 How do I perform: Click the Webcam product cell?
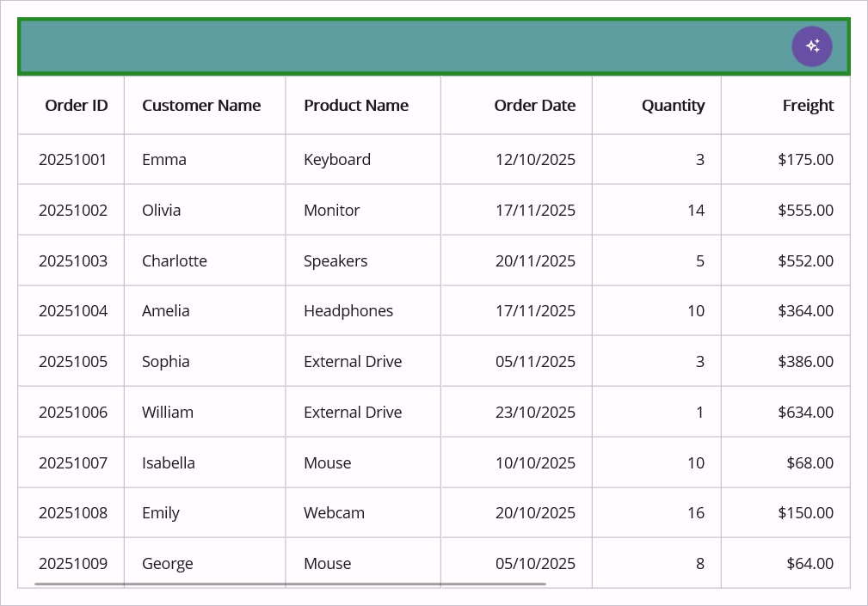334,513
